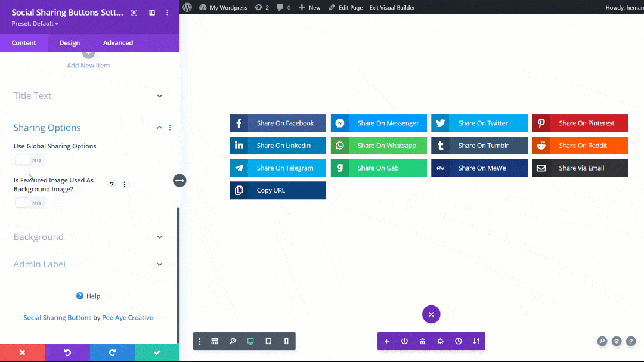Click Share On Twitter button

(479, 123)
